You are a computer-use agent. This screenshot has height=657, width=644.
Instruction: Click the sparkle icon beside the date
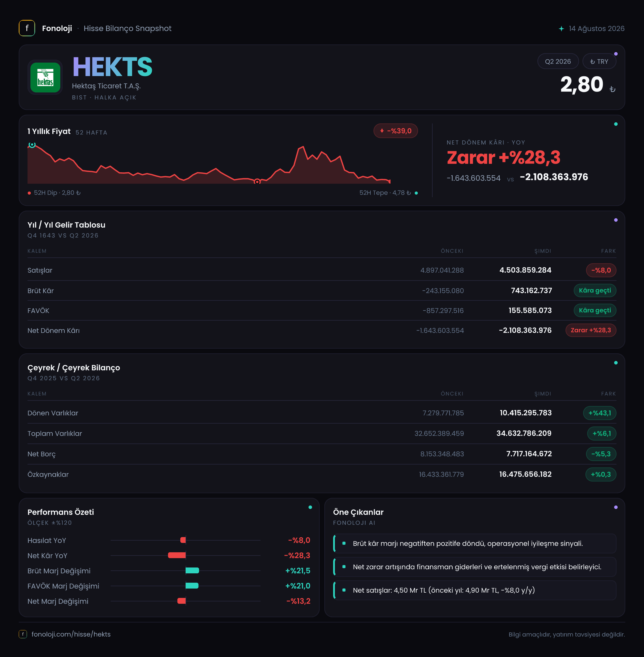(x=561, y=29)
